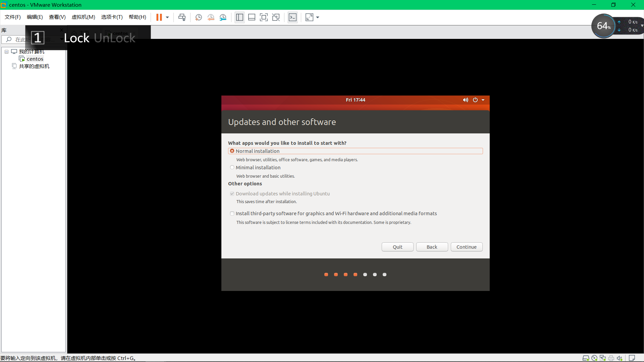The image size is (644, 362).
Task: Toggle Download updates while installing Ubuntu checkbox
Action: (232, 194)
